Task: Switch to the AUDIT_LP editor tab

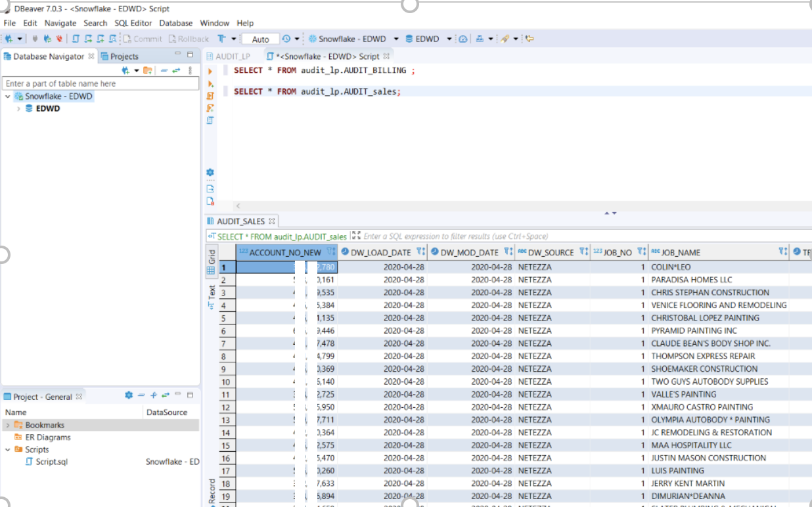Action: pyautogui.click(x=229, y=56)
